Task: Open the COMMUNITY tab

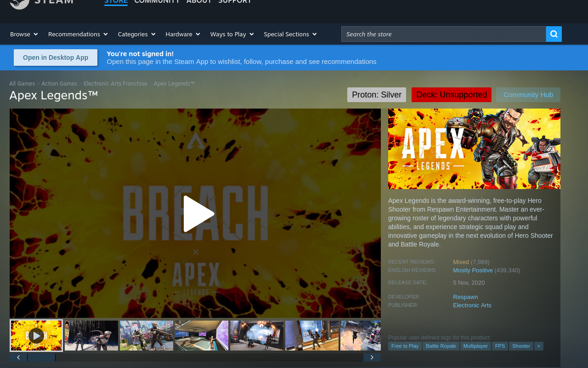Action: 157,2
